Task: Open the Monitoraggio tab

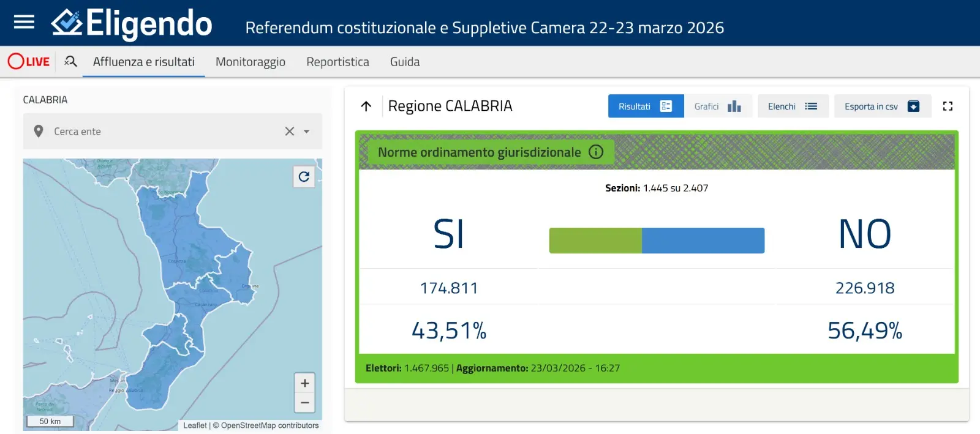Action: [250, 62]
